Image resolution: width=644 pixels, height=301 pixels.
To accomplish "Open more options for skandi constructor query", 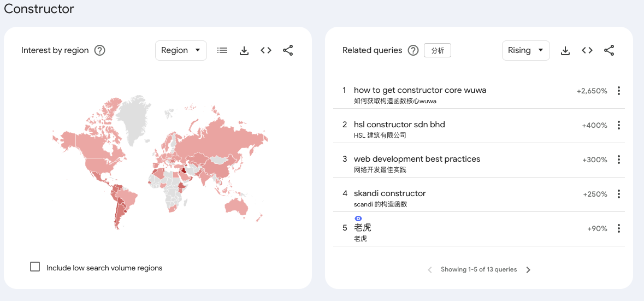I will (619, 194).
